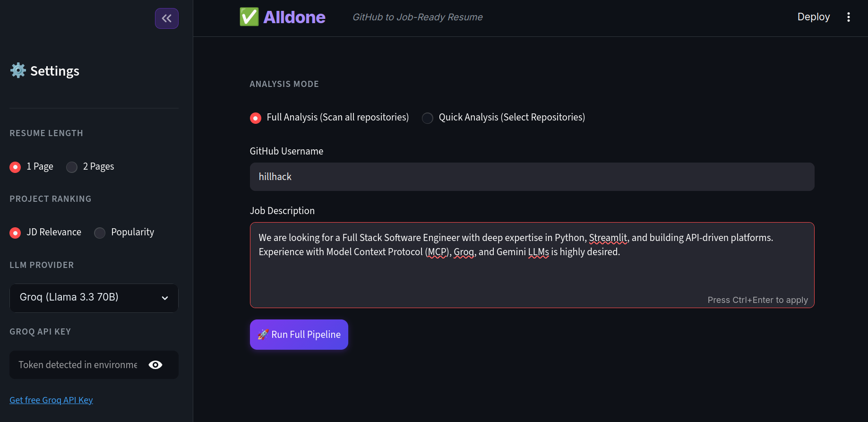Click inside the Job Description text area

(x=532, y=265)
